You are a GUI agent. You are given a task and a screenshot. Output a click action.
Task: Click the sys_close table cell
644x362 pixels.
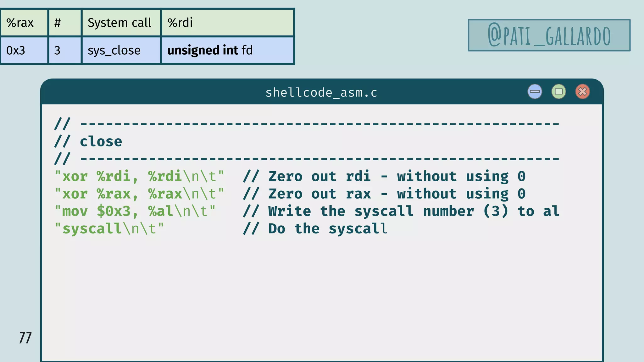[x=121, y=50]
